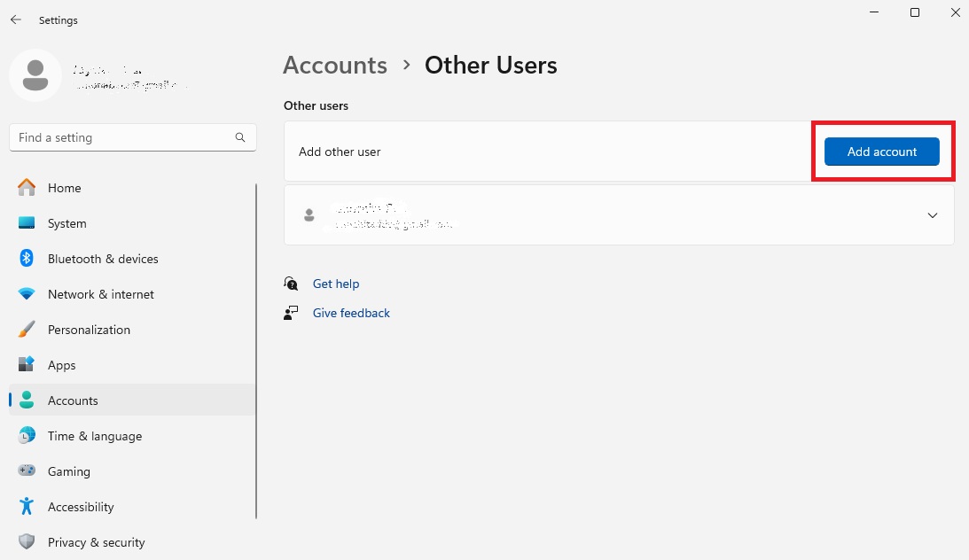Go to Bluetooth & devices
This screenshot has height=560, width=969.
132,259
